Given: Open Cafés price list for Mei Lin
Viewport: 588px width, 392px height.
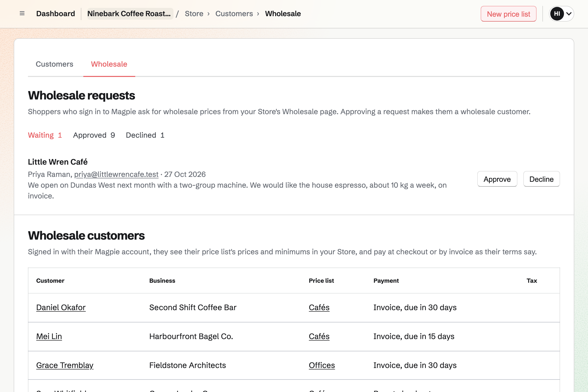Looking at the screenshot, I should pyautogui.click(x=319, y=336).
